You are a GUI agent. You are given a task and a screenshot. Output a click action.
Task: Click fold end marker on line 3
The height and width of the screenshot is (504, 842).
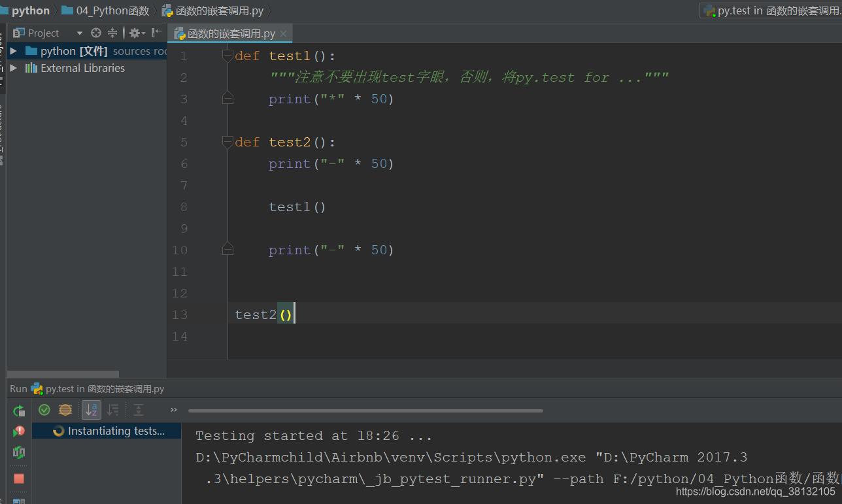227,99
